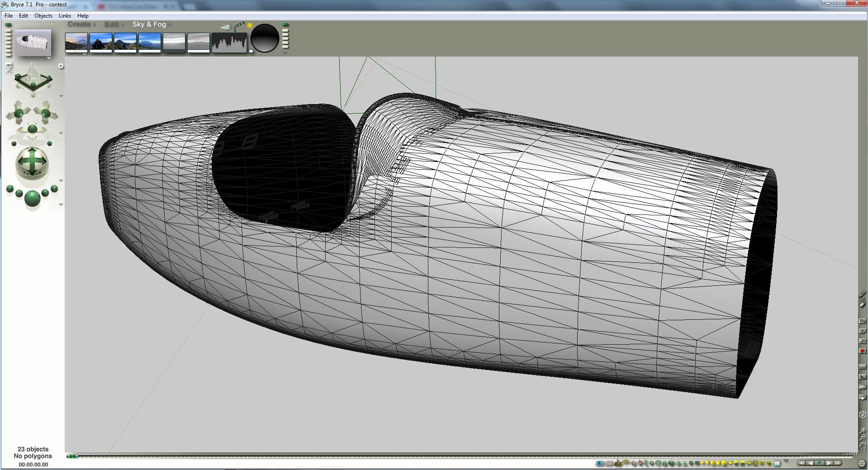Image resolution: width=868 pixels, height=470 pixels.
Task: Click the Nano Preview thumbnail
Action: coord(33,43)
